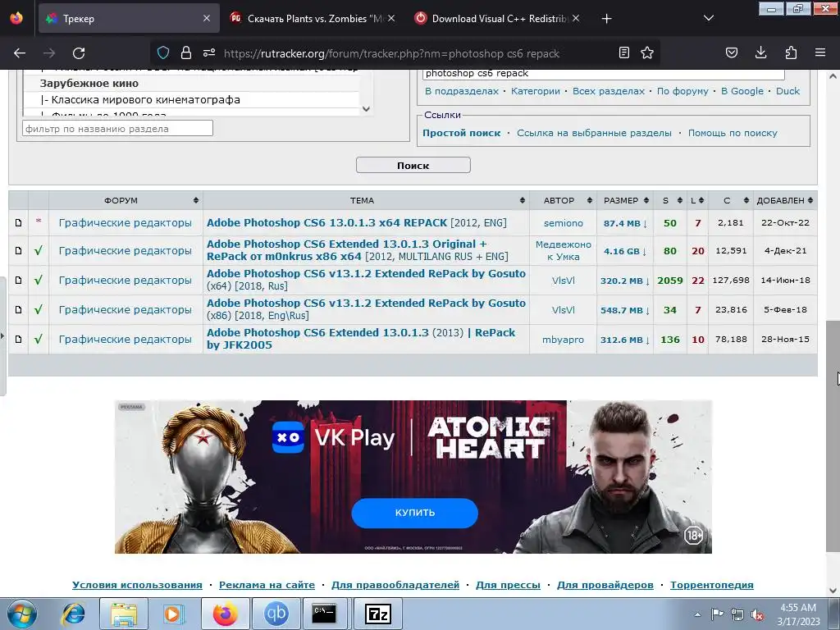Reload the page with refresh icon
The image size is (840, 630).
79,53
